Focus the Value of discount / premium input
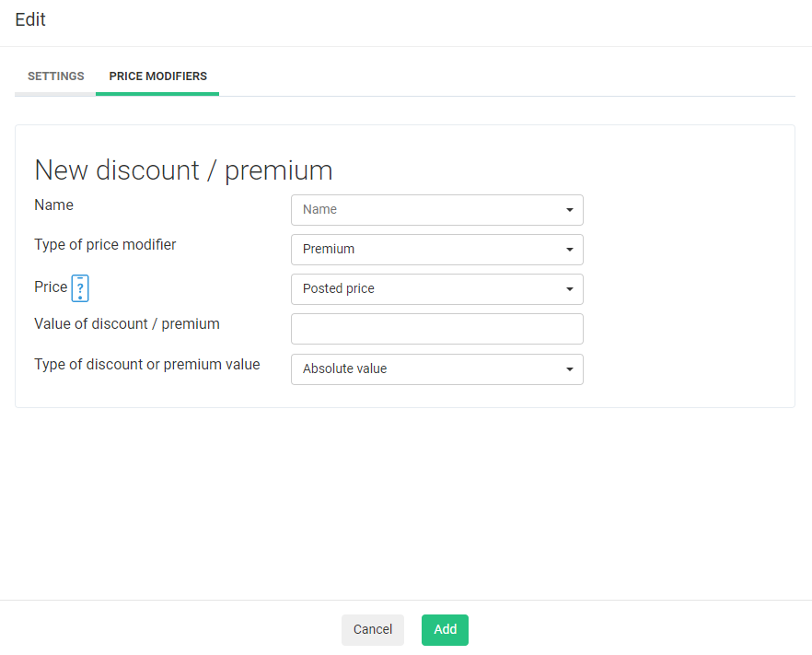The width and height of the screenshot is (812, 655). [436, 329]
